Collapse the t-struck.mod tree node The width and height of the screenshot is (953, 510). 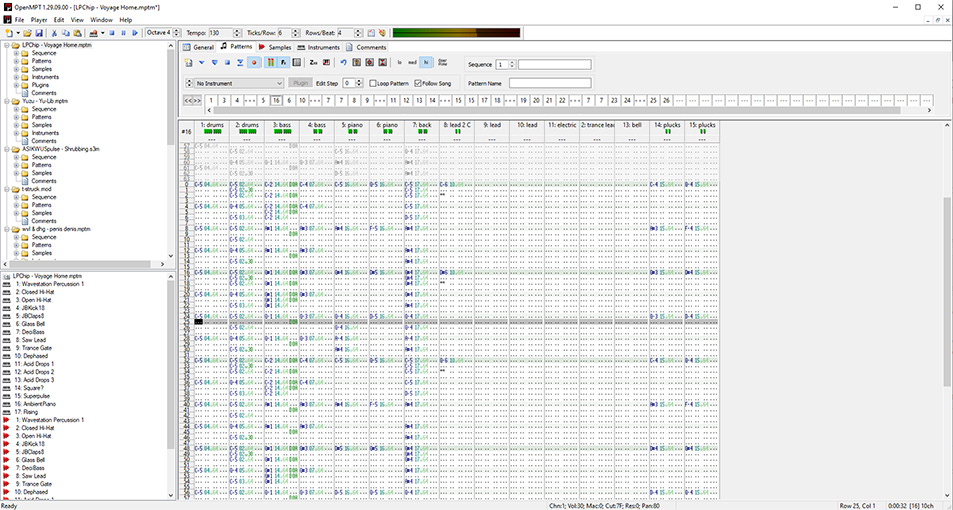click(x=7, y=189)
